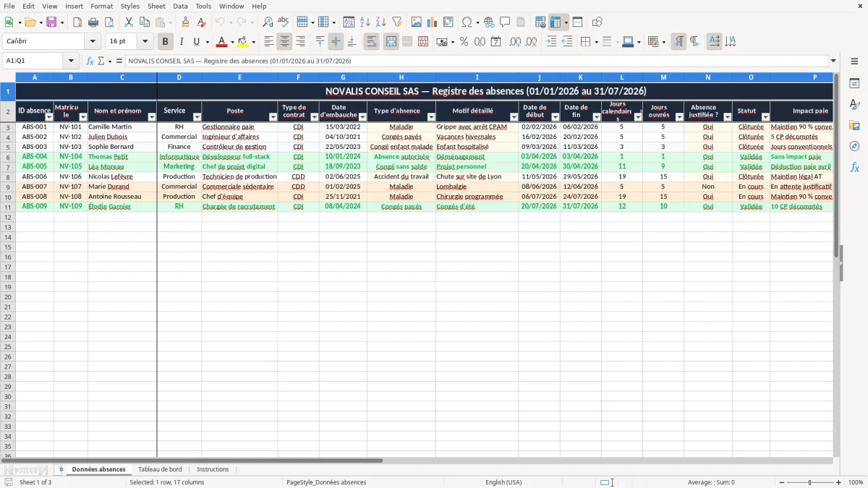Insert a special character (Omega)

point(467,22)
